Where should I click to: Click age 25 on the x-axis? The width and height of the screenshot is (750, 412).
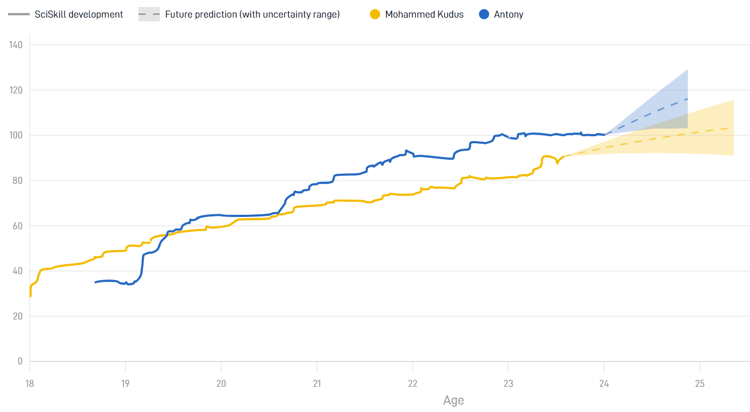[700, 383]
